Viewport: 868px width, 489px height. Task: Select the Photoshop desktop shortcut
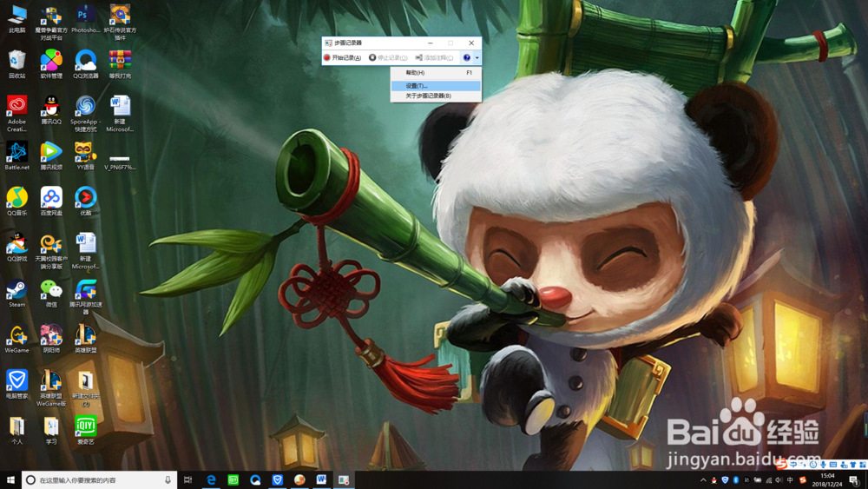coord(85,19)
